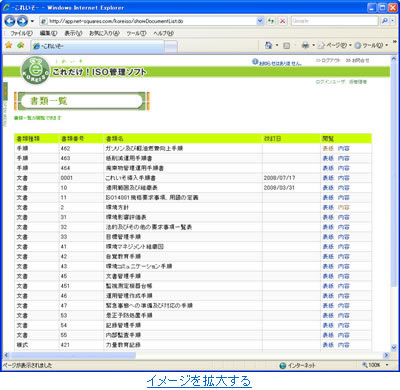Click the vertical scrollbar down arrow
This screenshot has width=400, height=390.
click(393, 347)
